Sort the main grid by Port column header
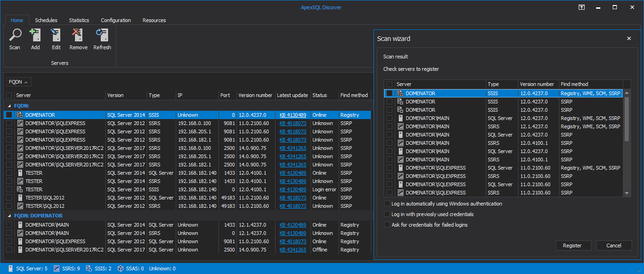This screenshot has width=644, height=274. 227,95
